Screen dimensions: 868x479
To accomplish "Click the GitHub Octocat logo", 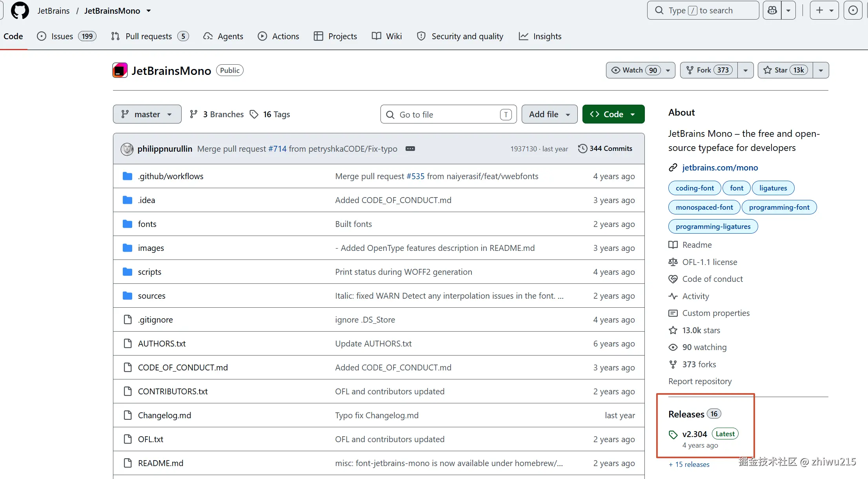I will (20, 10).
